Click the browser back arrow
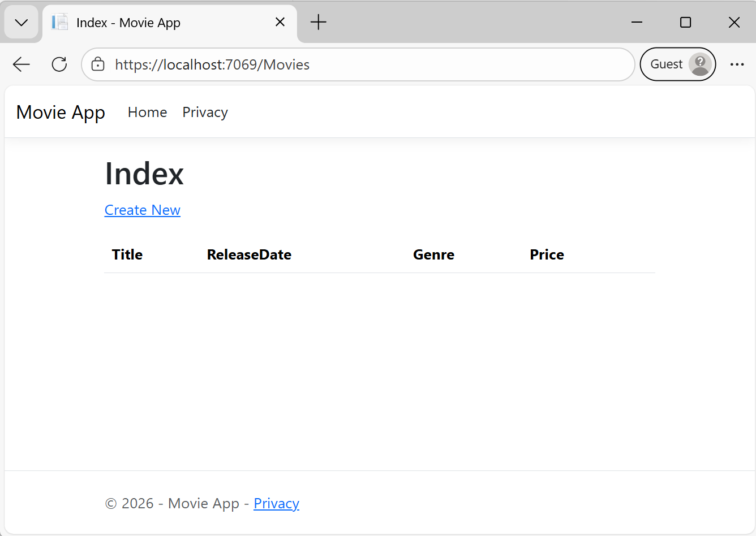The image size is (756, 536). (x=21, y=64)
